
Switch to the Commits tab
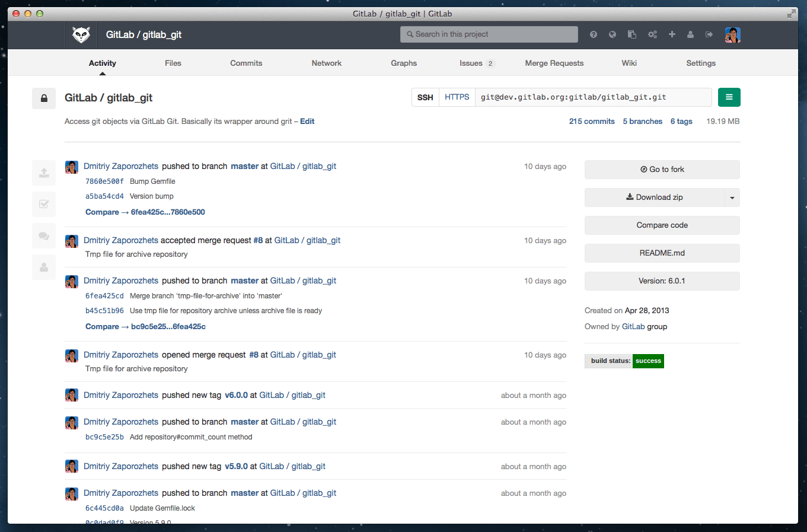pyautogui.click(x=246, y=63)
